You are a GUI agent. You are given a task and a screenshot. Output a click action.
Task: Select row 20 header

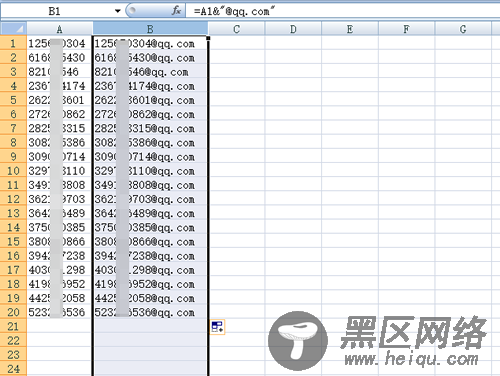point(13,312)
